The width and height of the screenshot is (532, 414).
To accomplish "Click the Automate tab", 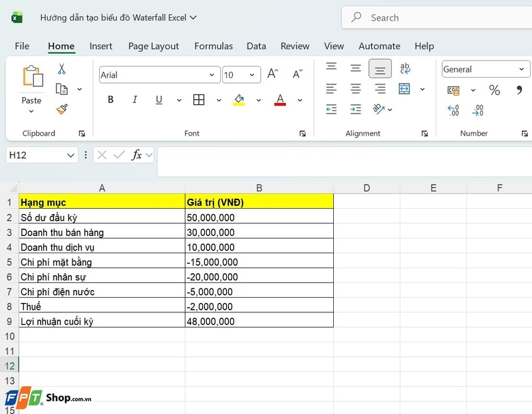I will (379, 46).
